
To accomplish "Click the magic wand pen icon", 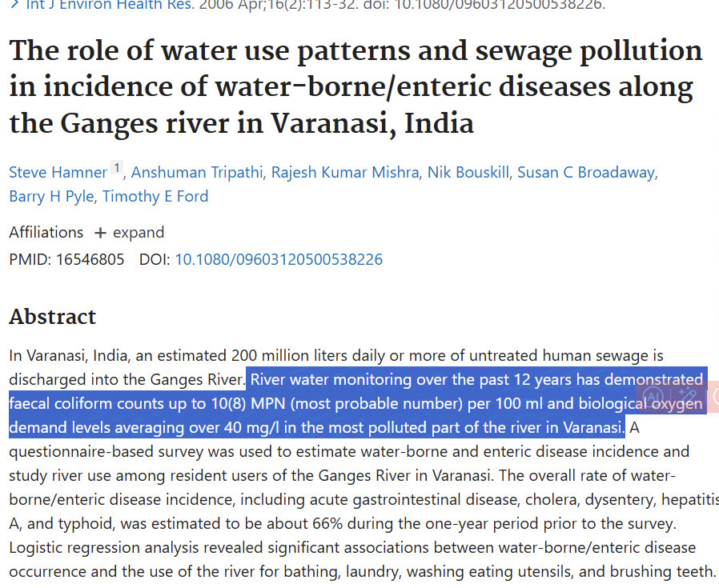I will [687, 395].
